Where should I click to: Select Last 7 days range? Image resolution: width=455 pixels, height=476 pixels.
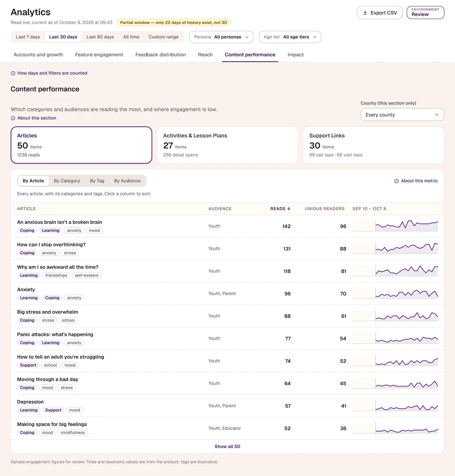[x=28, y=37]
